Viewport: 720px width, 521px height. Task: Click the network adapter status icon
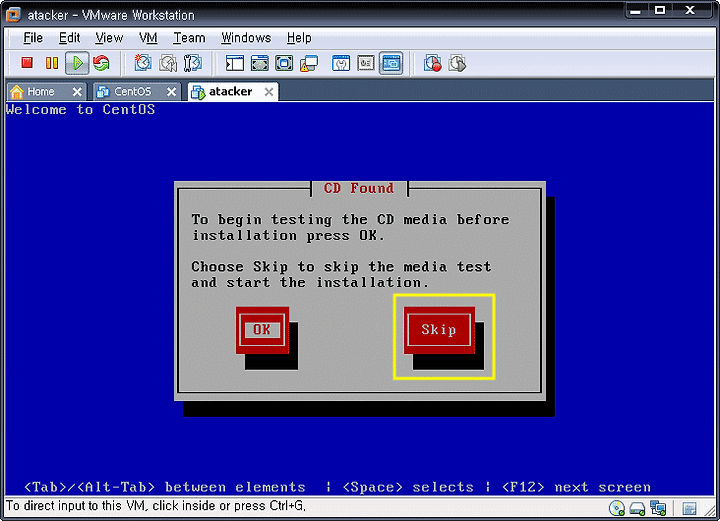click(658, 508)
